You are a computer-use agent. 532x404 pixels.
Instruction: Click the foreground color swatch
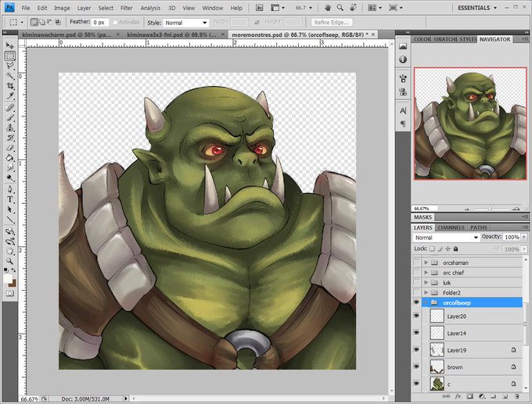(x=8, y=279)
